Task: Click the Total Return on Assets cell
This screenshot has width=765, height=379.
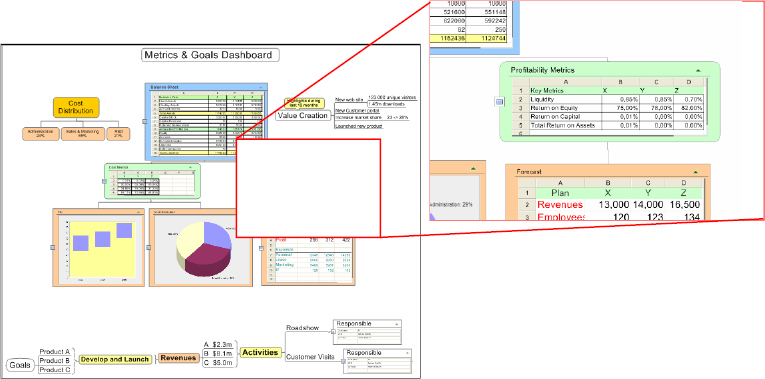Action: pos(564,125)
